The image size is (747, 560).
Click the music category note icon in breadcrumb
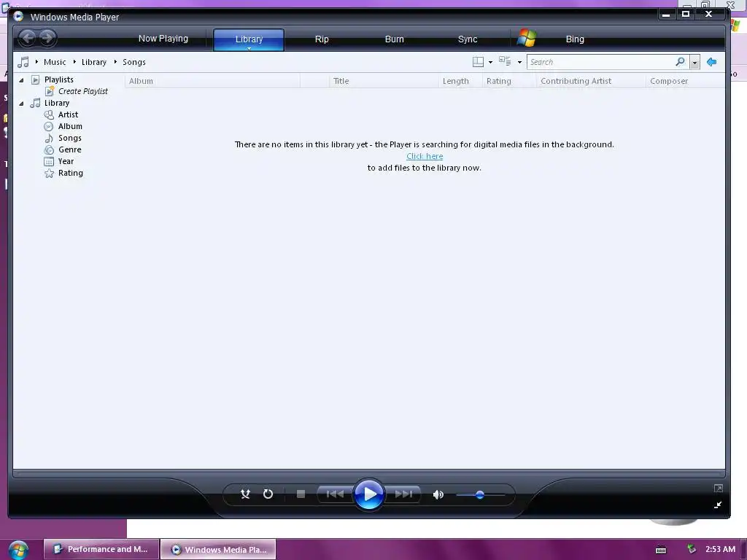point(23,62)
